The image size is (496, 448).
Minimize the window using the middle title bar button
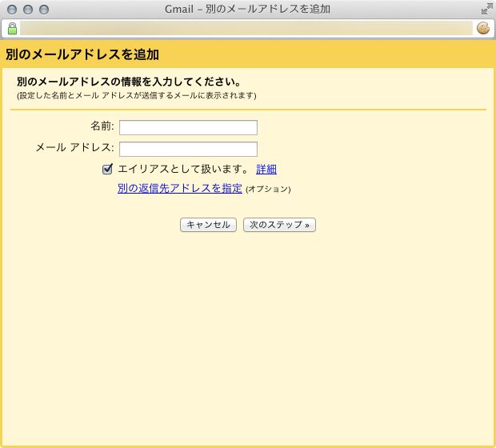point(28,10)
